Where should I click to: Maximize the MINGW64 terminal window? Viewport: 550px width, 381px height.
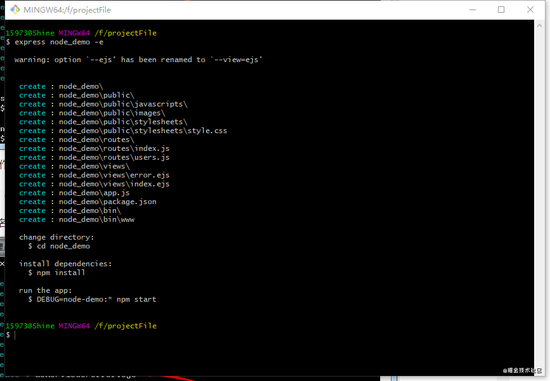(501, 9)
